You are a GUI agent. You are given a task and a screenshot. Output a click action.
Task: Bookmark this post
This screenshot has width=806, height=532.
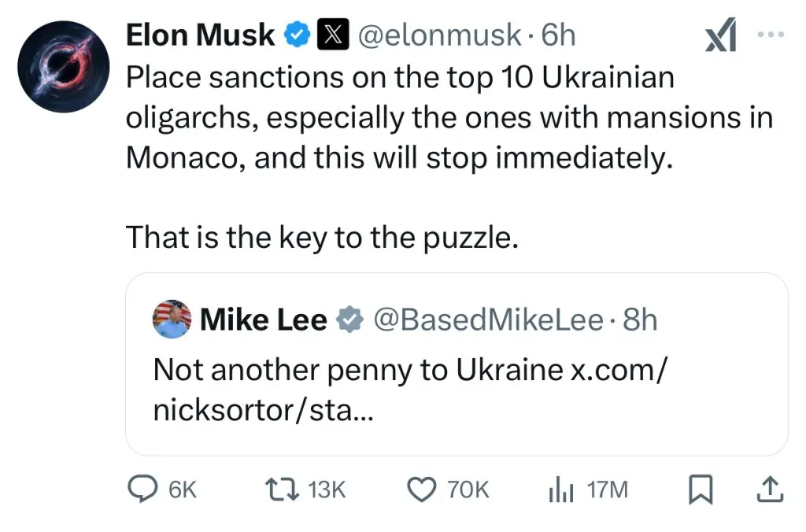point(699,490)
